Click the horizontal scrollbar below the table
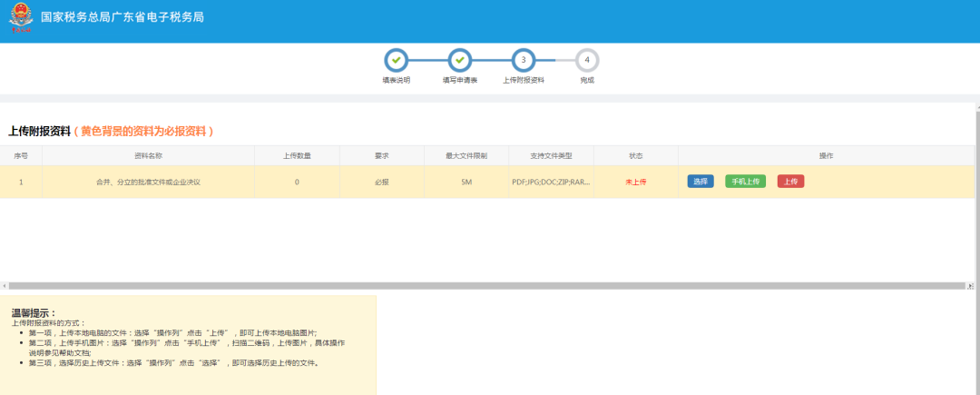The height and width of the screenshot is (395, 980). point(486,286)
